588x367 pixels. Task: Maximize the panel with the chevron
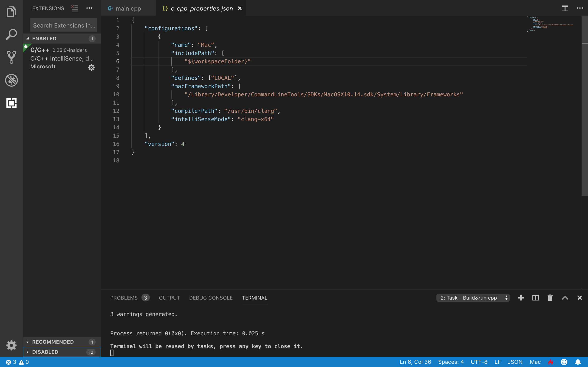(565, 297)
